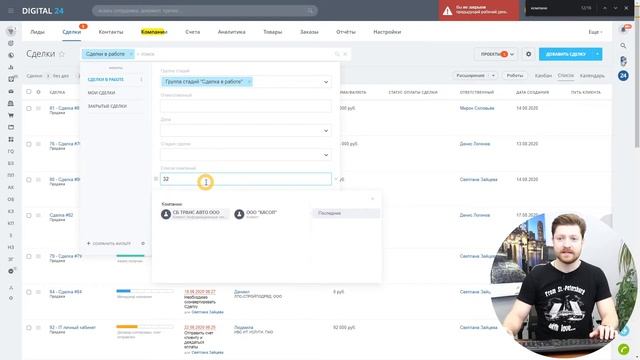Open row actions menu for deal 84
The width and height of the screenshot is (640, 360).
38,292
